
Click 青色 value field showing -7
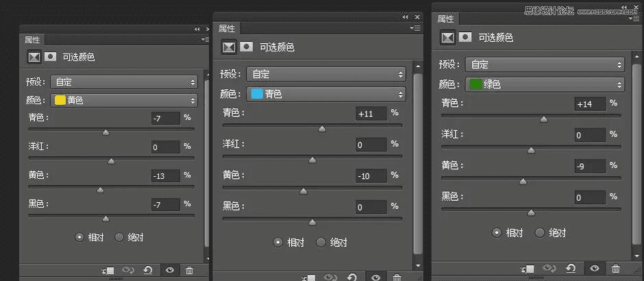166,119
